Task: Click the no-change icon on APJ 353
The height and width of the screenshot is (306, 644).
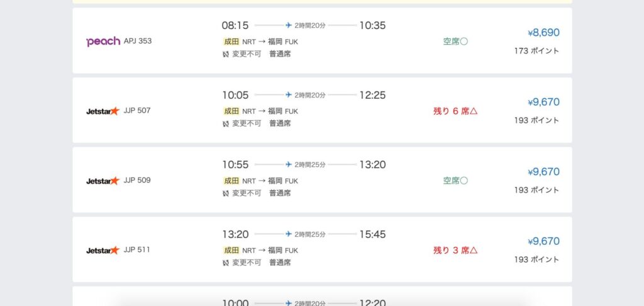Action: click(226, 54)
